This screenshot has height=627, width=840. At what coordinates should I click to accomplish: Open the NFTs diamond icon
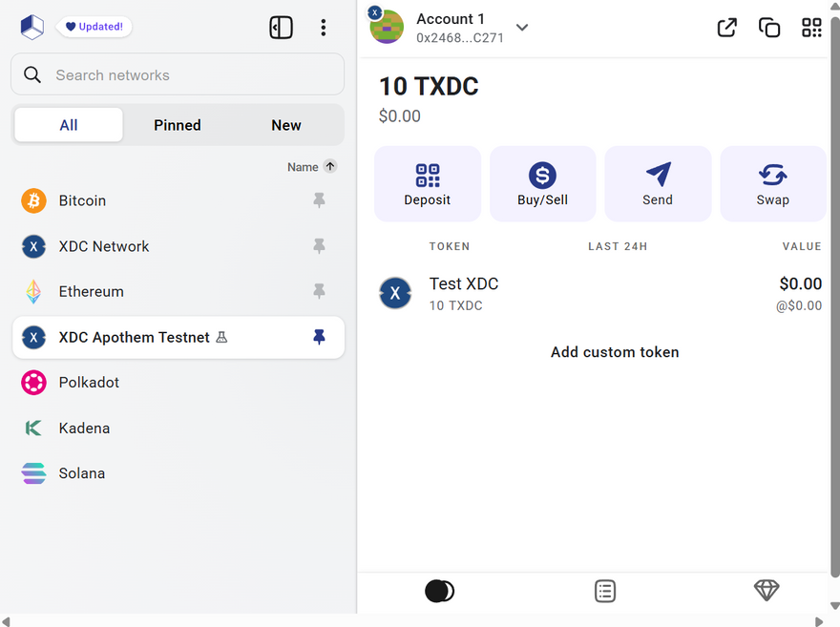pos(766,591)
